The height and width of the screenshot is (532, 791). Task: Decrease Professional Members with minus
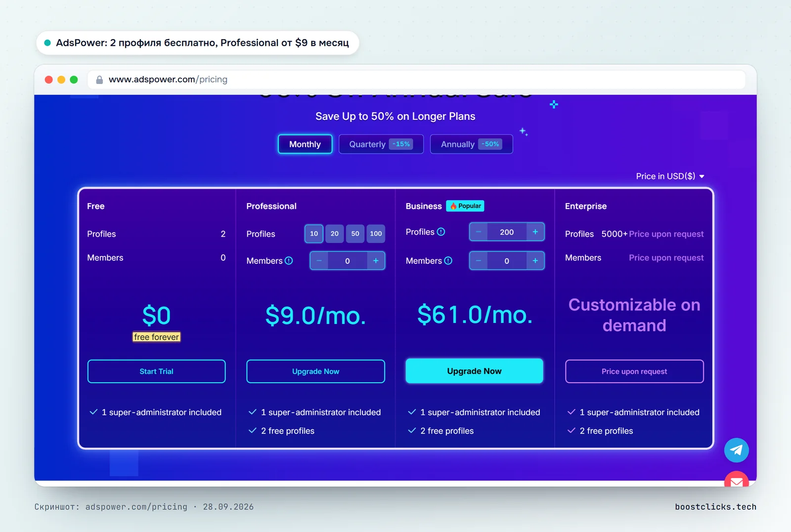click(x=319, y=260)
